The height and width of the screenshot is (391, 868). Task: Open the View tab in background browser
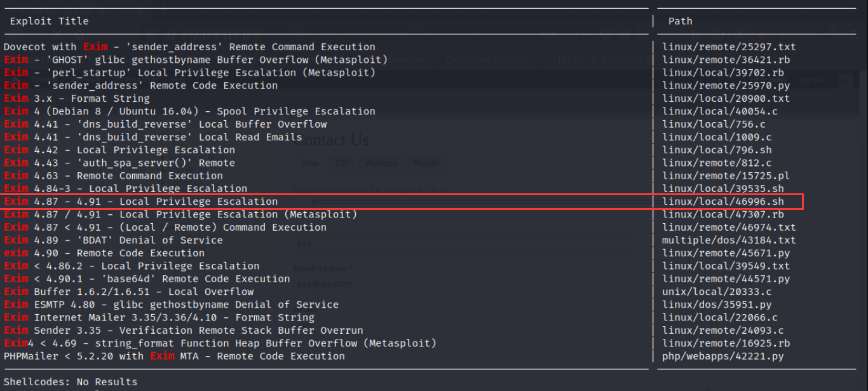(x=310, y=163)
